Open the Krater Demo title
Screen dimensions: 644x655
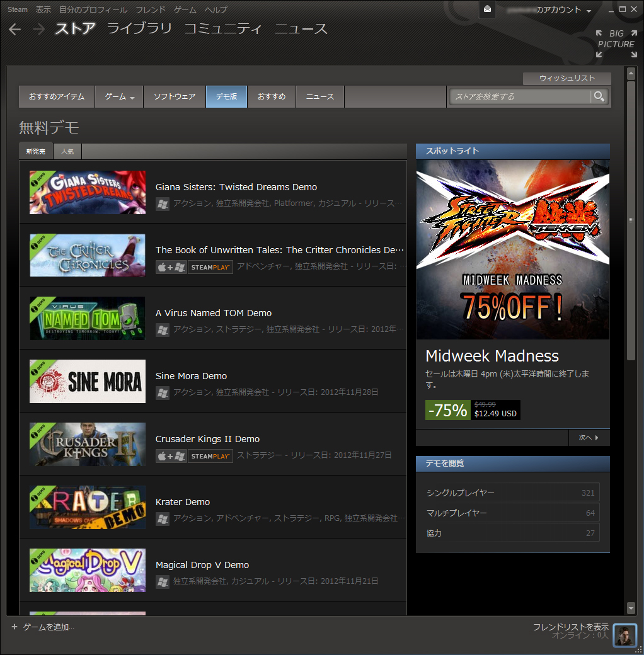click(x=183, y=501)
